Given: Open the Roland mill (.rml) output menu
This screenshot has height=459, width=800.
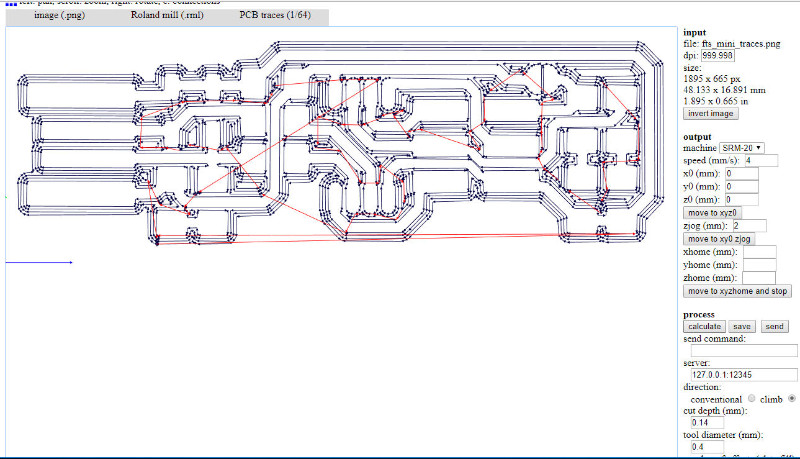Looking at the screenshot, I should (167, 15).
